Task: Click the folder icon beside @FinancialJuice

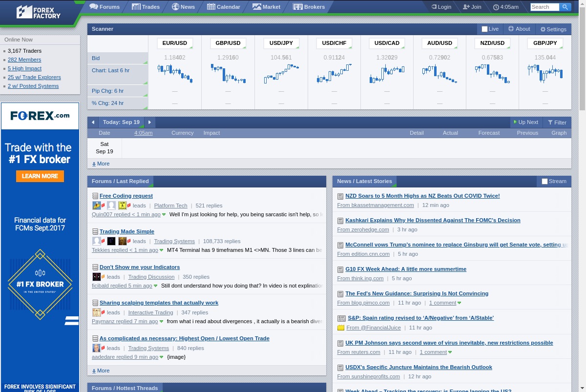Action: 341,328
